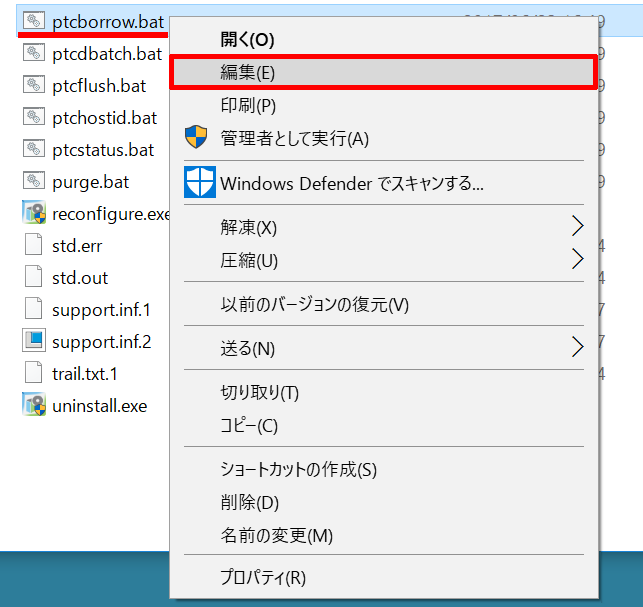
Task: Select the uninstall.exe program icon
Action: pyautogui.click(x=35, y=405)
